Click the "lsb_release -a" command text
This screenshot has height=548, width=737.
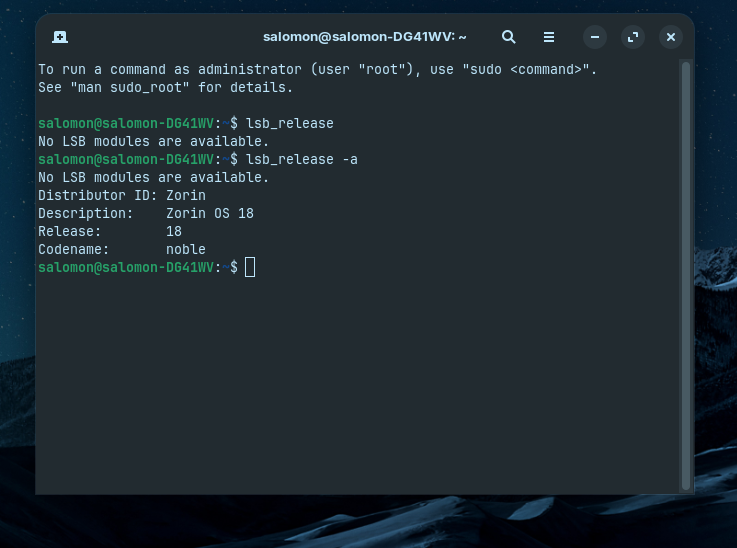[x=302, y=159]
